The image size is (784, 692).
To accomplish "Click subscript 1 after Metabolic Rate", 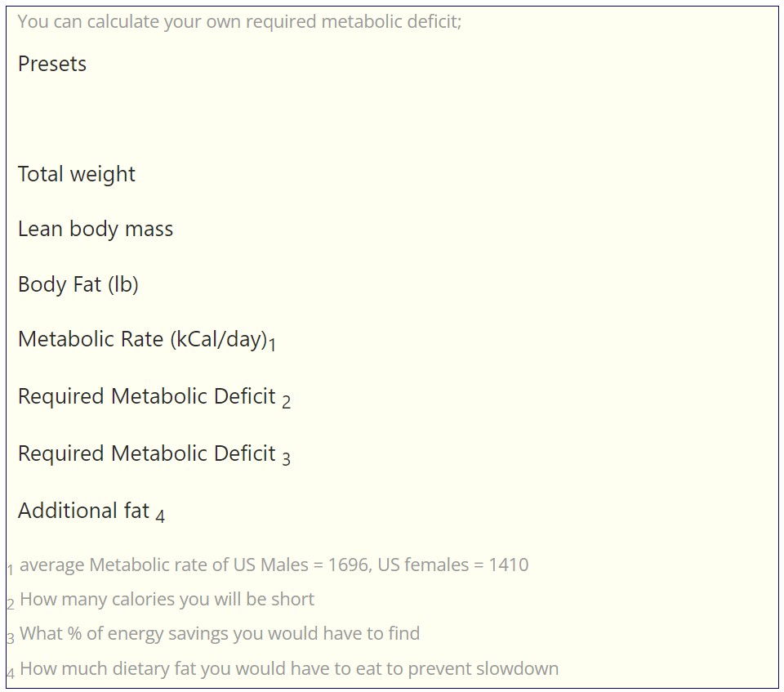I will point(272,346).
